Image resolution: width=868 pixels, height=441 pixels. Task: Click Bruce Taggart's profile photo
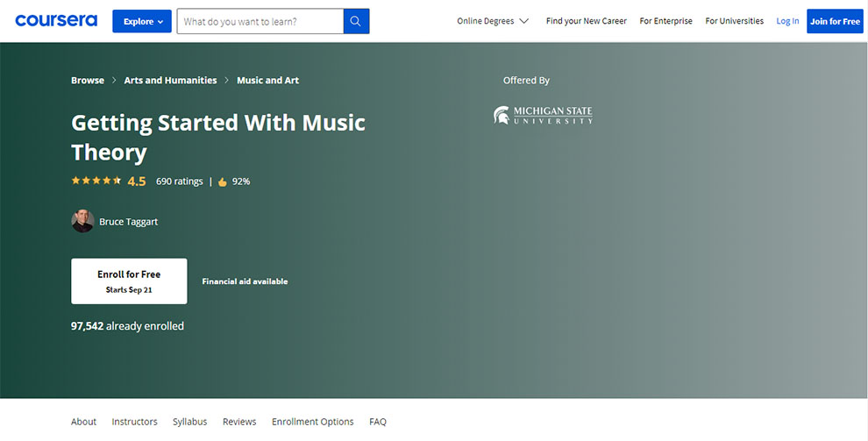(x=82, y=221)
